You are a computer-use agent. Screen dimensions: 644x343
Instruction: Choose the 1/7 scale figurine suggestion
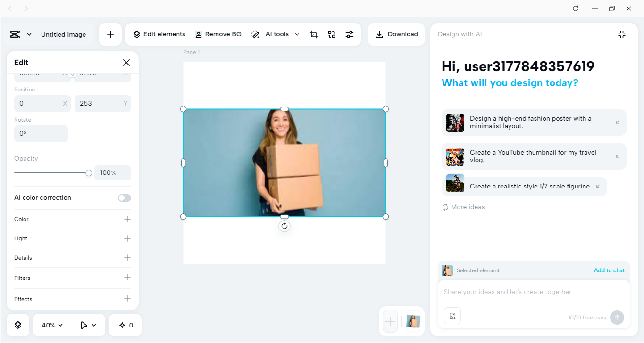[x=524, y=187]
